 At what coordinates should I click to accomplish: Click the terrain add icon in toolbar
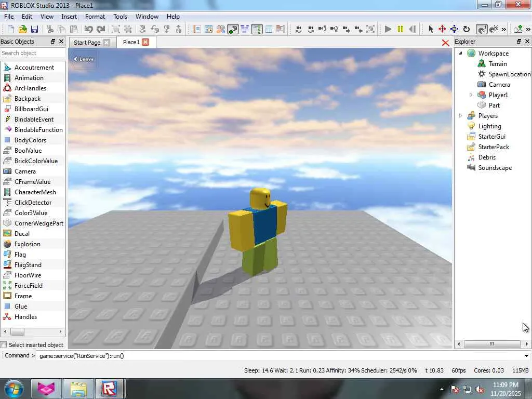pos(518,29)
